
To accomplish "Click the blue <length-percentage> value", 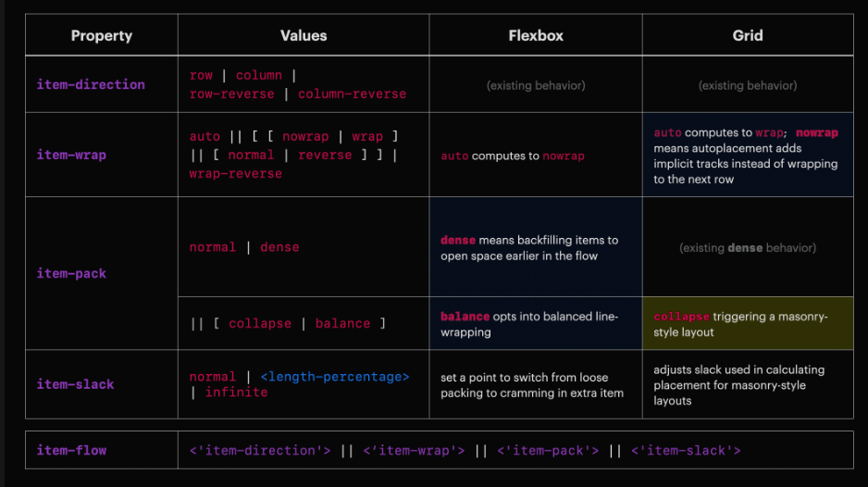I will click(x=335, y=377).
